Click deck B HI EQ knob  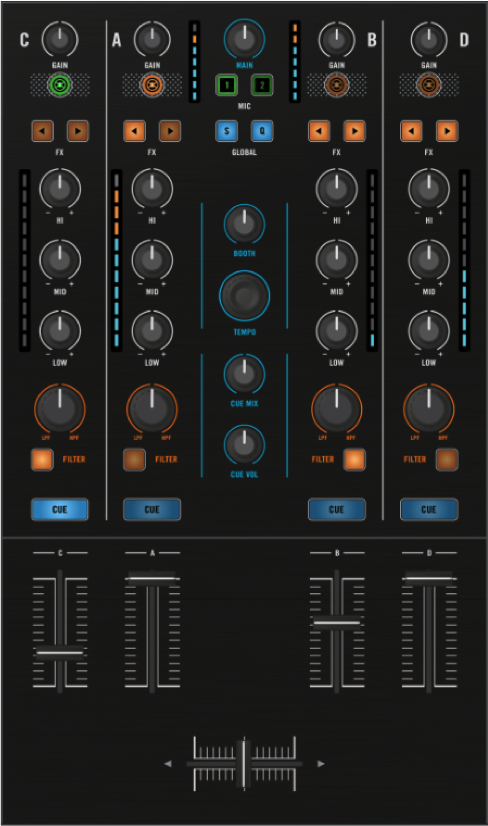click(336, 189)
